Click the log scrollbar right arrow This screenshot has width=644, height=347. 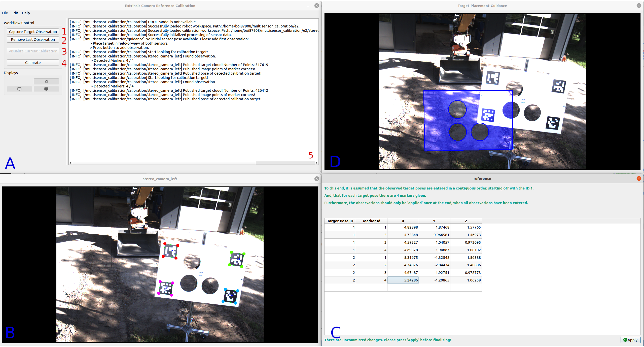(316, 163)
